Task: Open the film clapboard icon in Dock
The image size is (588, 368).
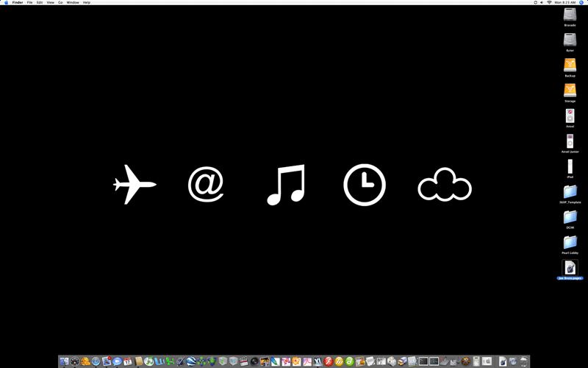Action: [x=244, y=361]
